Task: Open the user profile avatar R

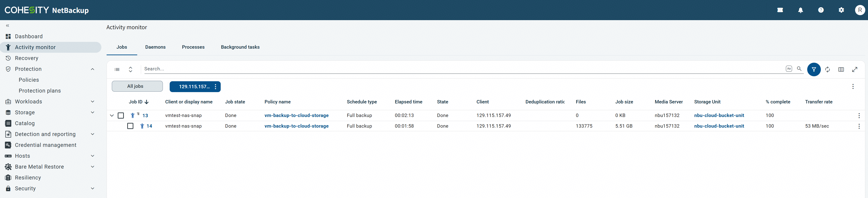Action: tap(860, 10)
